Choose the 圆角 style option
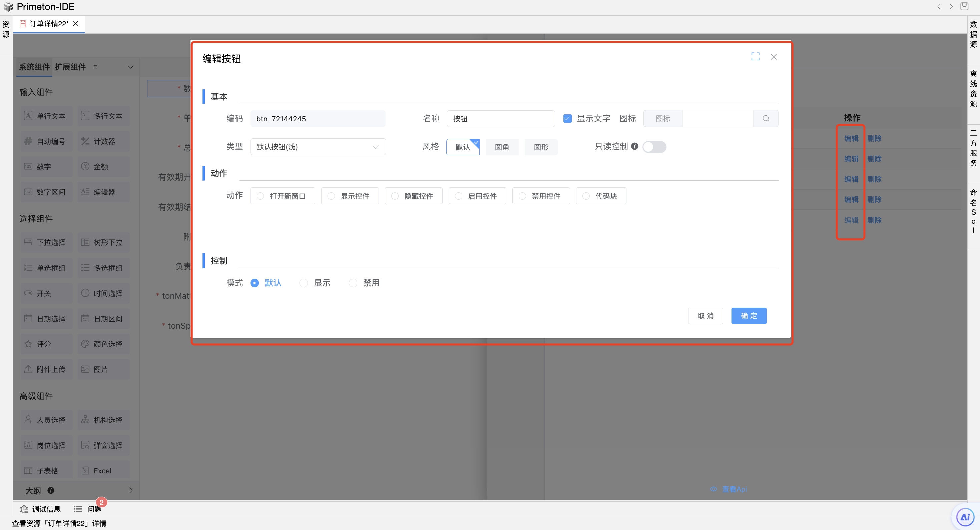The width and height of the screenshot is (980, 530). coord(501,147)
